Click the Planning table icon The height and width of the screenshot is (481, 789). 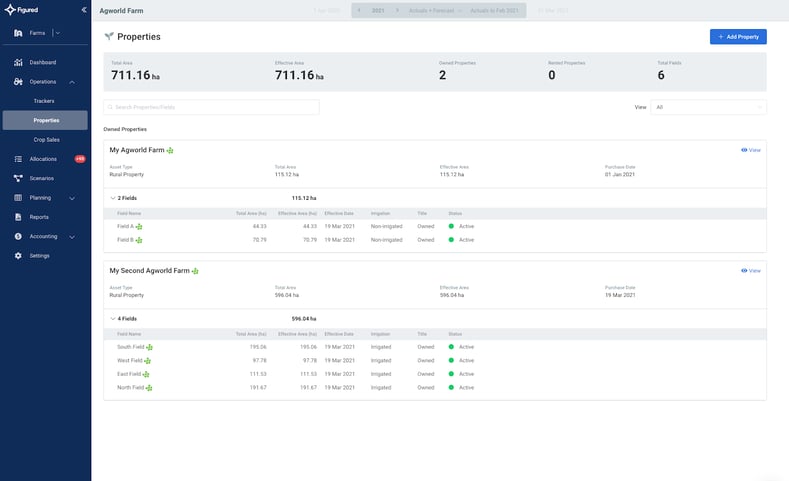pyautogui.click(x=18, y=198)
